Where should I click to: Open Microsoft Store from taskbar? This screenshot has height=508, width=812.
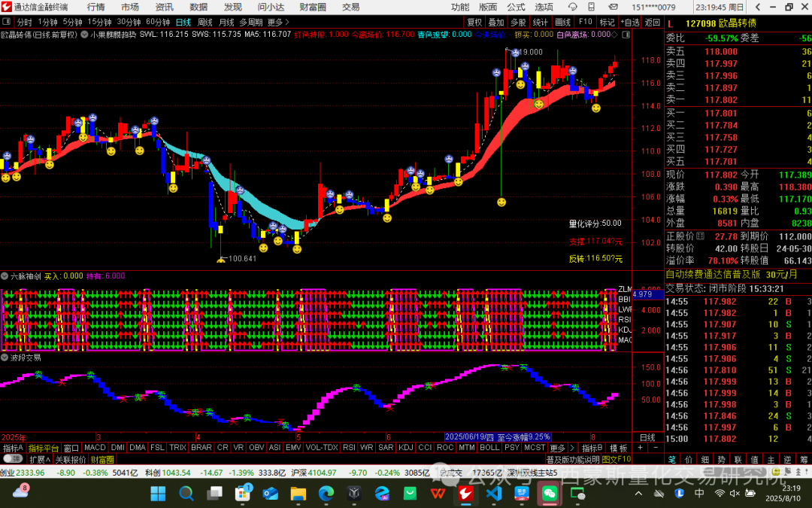point(242,493)
